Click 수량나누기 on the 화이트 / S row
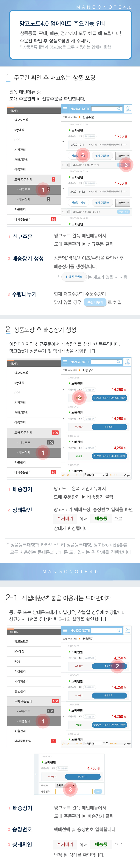Screen dimensions: 140x868 pyautogui.click(x=123, y=212)
